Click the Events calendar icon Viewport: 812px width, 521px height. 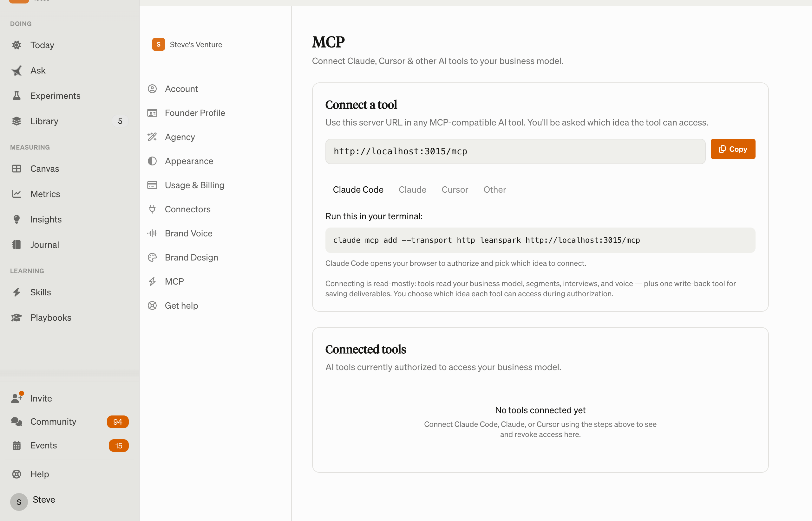[x=16, y=445]
